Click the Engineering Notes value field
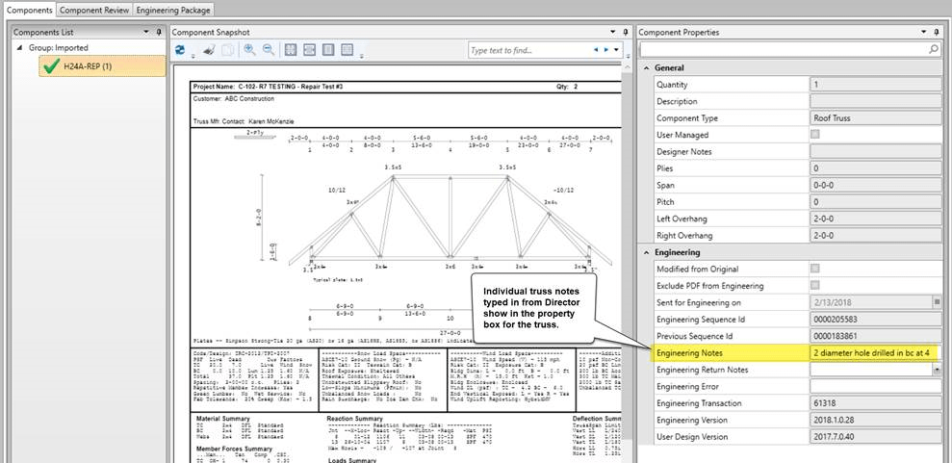The width and height of the screenshot is (952, 463). [x=876, y=353]
